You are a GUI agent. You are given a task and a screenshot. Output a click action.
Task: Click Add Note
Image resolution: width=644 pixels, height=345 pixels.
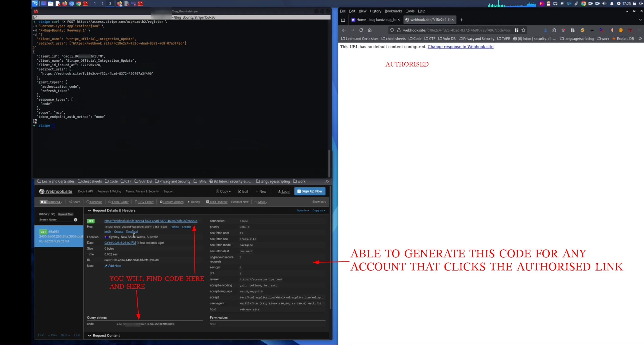(x=113, y=266)
